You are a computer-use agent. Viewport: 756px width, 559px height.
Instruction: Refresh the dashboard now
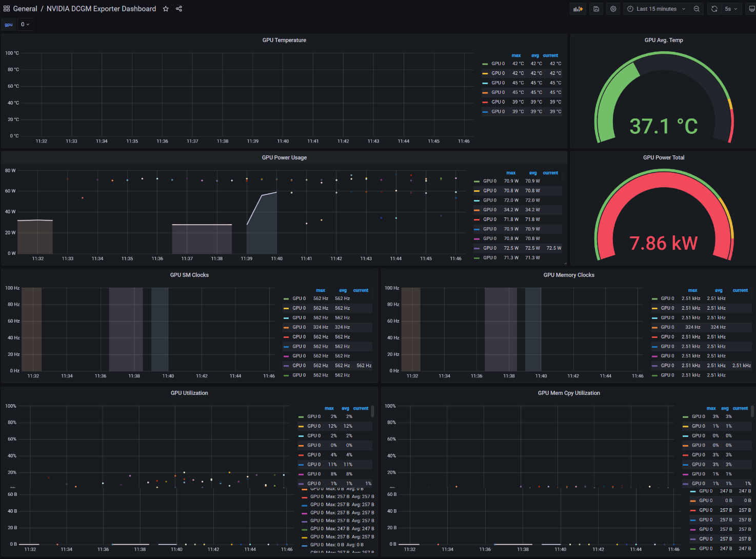(714, 9)
